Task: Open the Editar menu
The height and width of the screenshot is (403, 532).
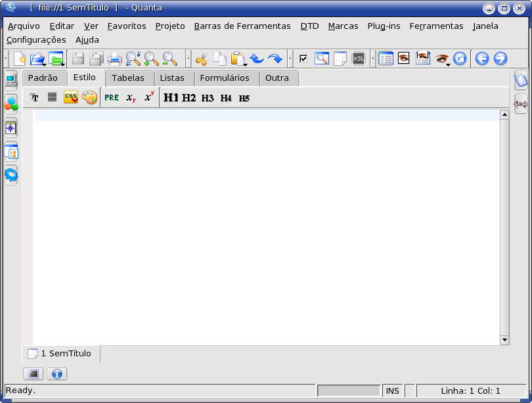Action: coord(62,26)
